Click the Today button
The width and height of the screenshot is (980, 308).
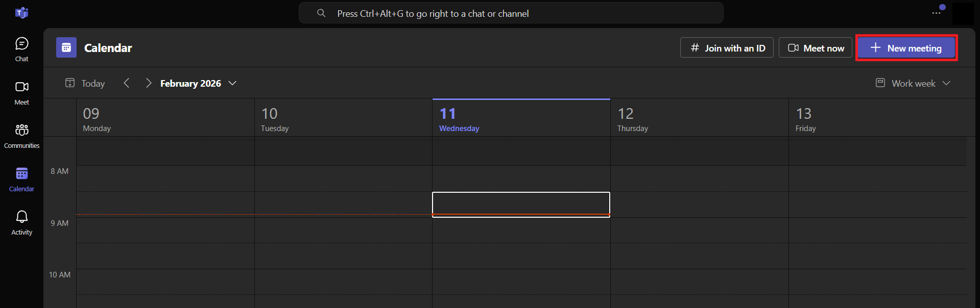pos(85,83)
